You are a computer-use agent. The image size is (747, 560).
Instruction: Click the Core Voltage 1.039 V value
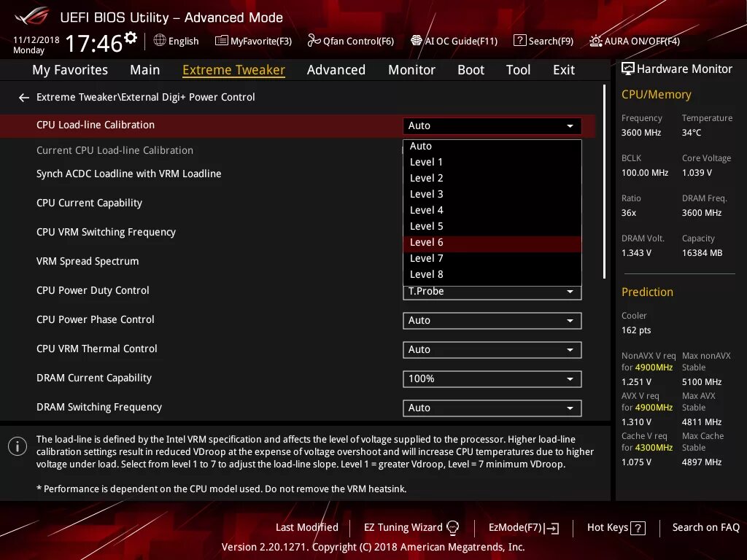(697, 173)
